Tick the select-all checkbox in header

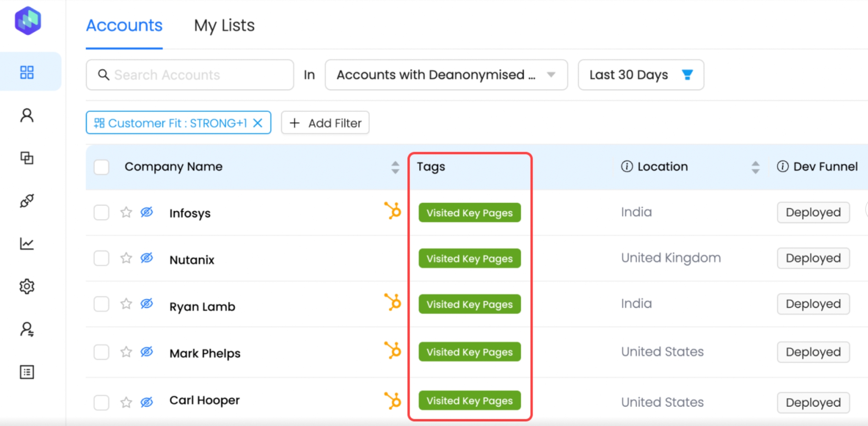click(101, 167)
